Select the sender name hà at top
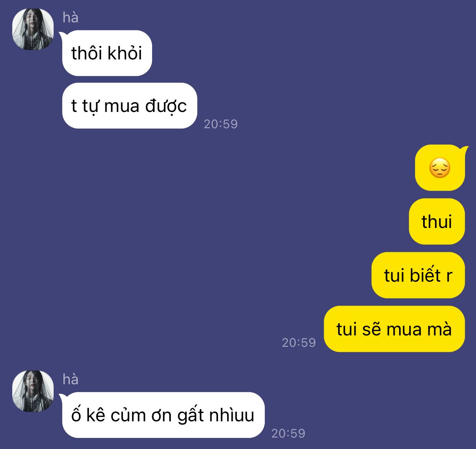 click(70, 18)
